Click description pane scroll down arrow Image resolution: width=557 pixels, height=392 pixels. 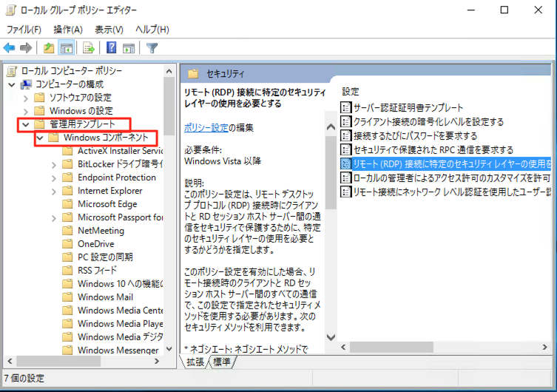331,337
